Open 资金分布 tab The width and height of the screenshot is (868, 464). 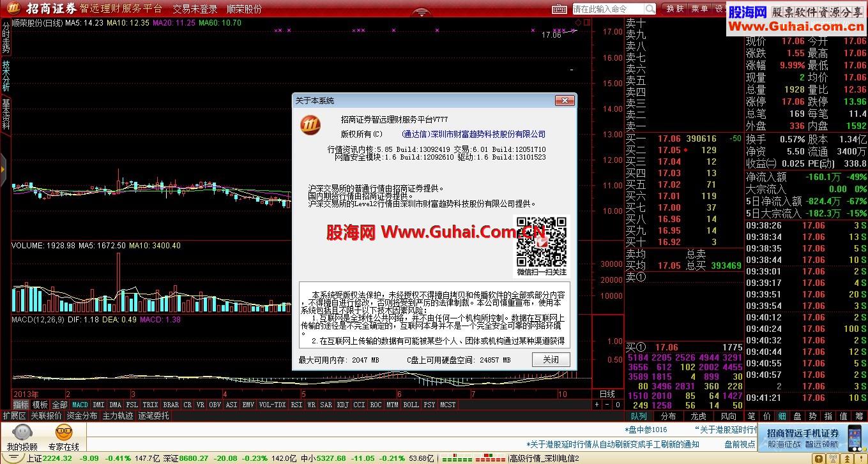[82, 415]
